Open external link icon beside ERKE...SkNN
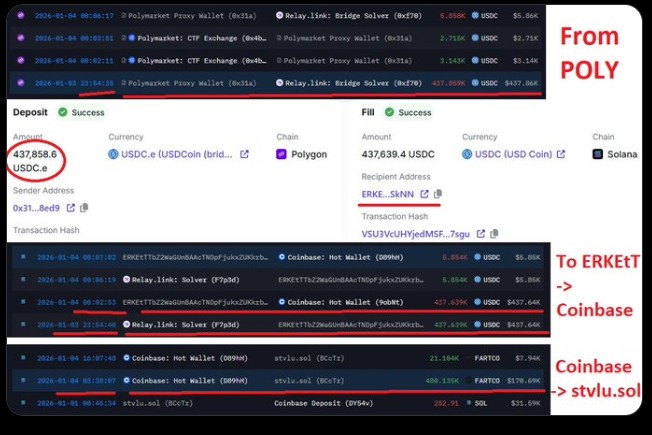The height and width of the screenshot is (435, 652). (424, 194)
